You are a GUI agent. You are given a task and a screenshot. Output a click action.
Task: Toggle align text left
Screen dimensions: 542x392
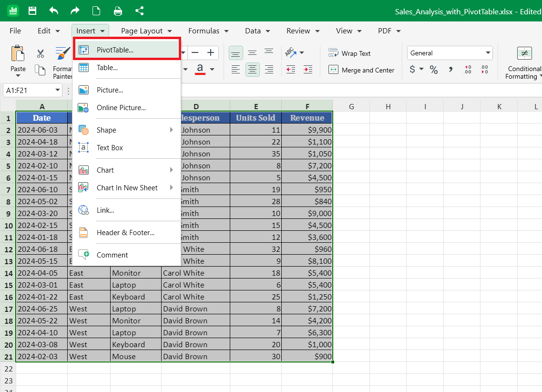click(x=236, y=70)
